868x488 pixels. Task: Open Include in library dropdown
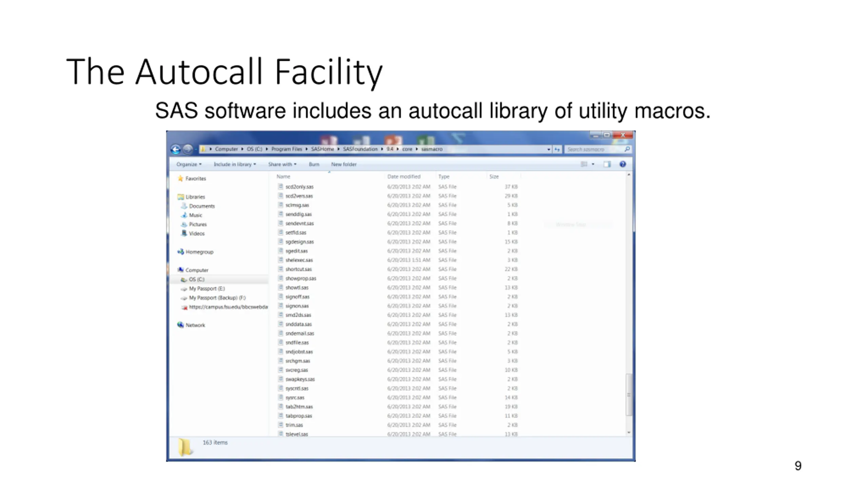click(235, 164)
